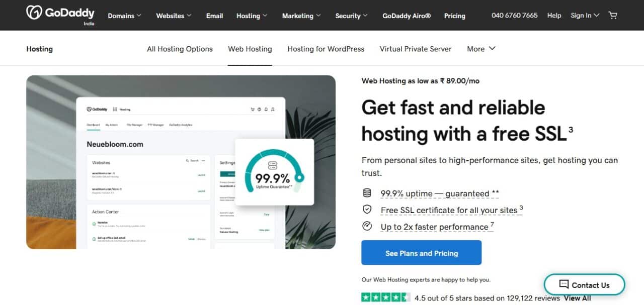
Task: Click See Plans and Pricing button
Action: pyautogui.click(x=421, y=253)
